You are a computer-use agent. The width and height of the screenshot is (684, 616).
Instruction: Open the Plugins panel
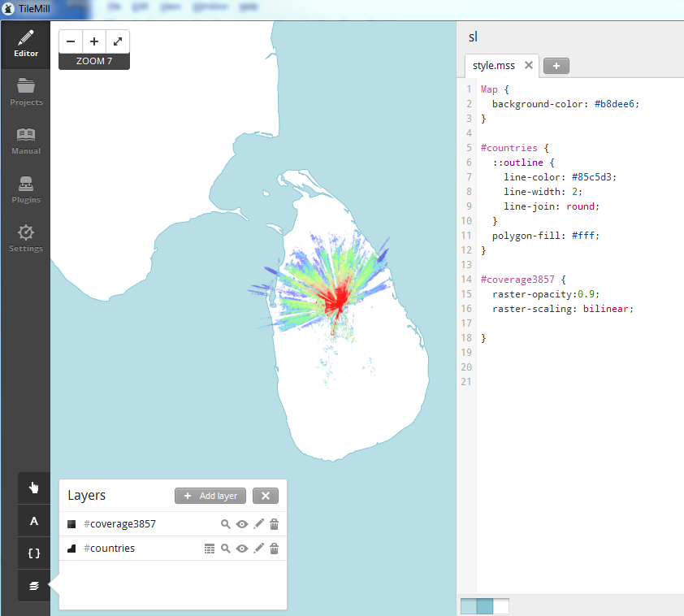(x=25, y=187)
